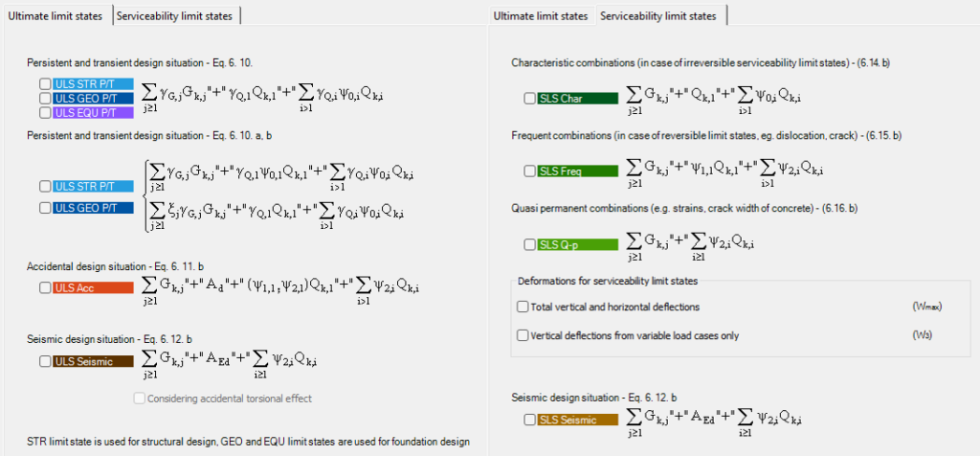Enable the SLS Char characteristic combination

[529, 99]
